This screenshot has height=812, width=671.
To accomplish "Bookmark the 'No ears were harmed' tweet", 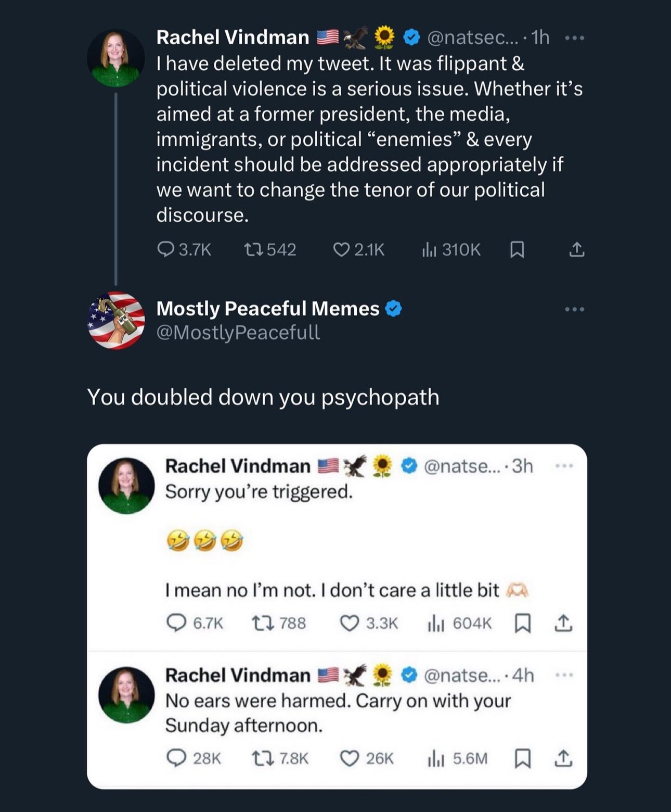I will point(523,758).
